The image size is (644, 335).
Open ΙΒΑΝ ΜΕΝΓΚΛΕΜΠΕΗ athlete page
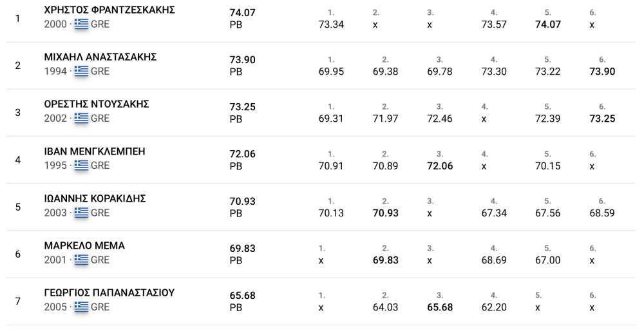tap(95, 151)
